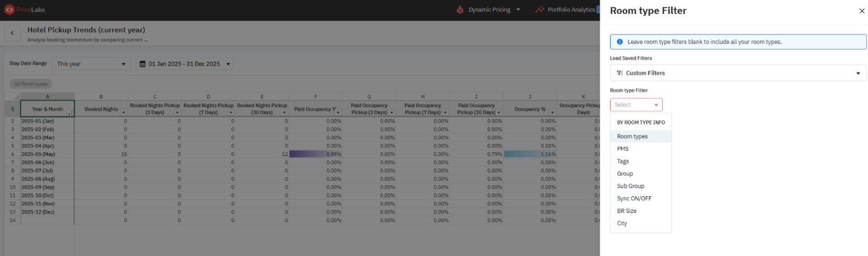The width and height of the screenshot is (868, 256).
Task: Choose Room types from the filter list
Action: pos(632,137)
